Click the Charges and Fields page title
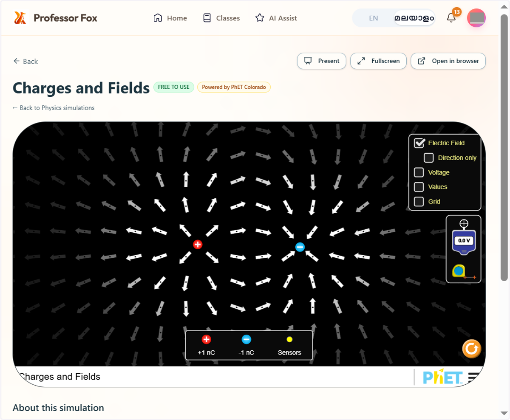Image resolution: width=510 pixels, height=420 pixels. click(81, 88)
